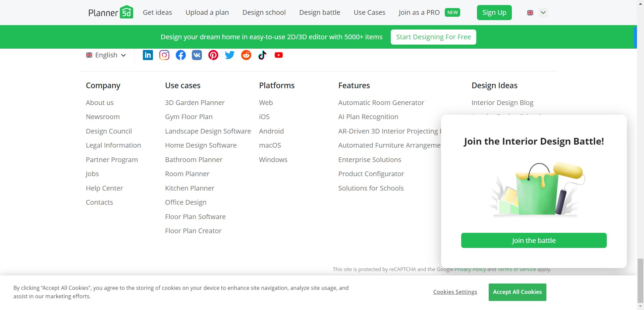The height and width of the screenshot is (310, 644).
Task: Click the YouTube icon
Action: [278, 55]
